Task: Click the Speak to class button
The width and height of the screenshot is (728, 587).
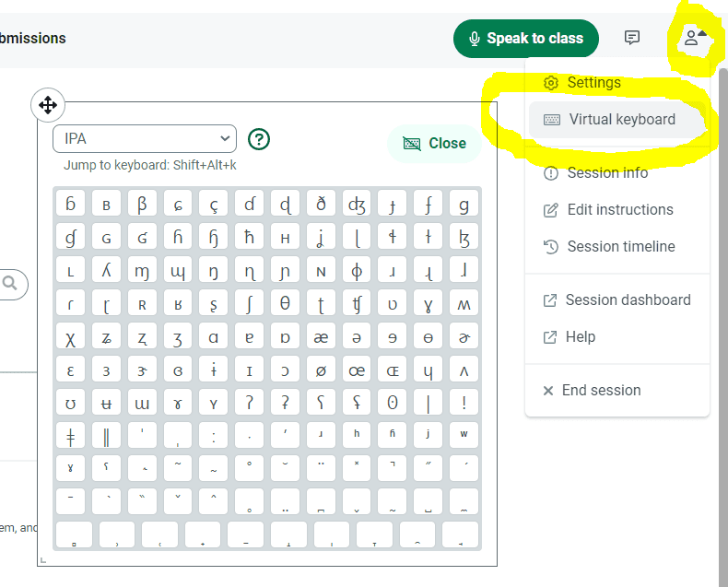Action: click(x=525, y=39)
